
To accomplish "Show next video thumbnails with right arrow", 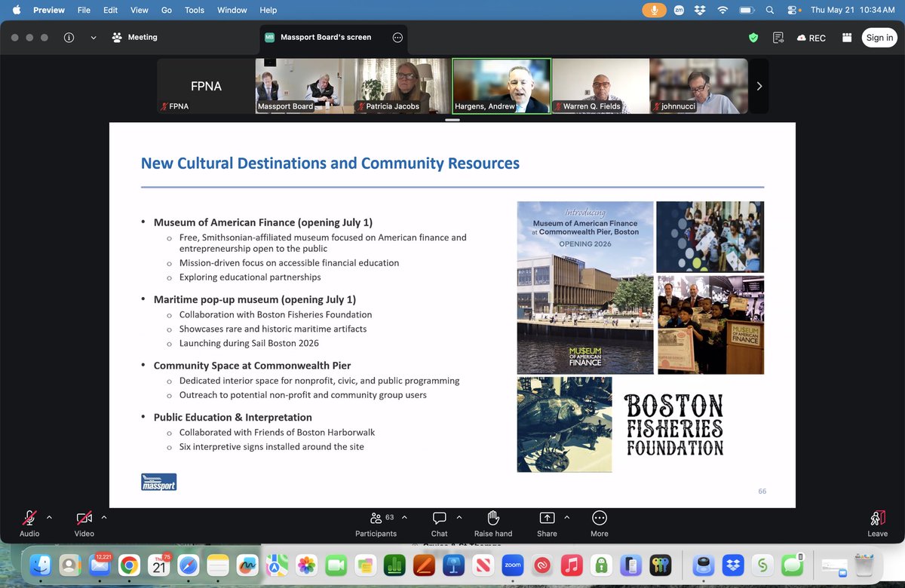I will click(x=759, y=86).
